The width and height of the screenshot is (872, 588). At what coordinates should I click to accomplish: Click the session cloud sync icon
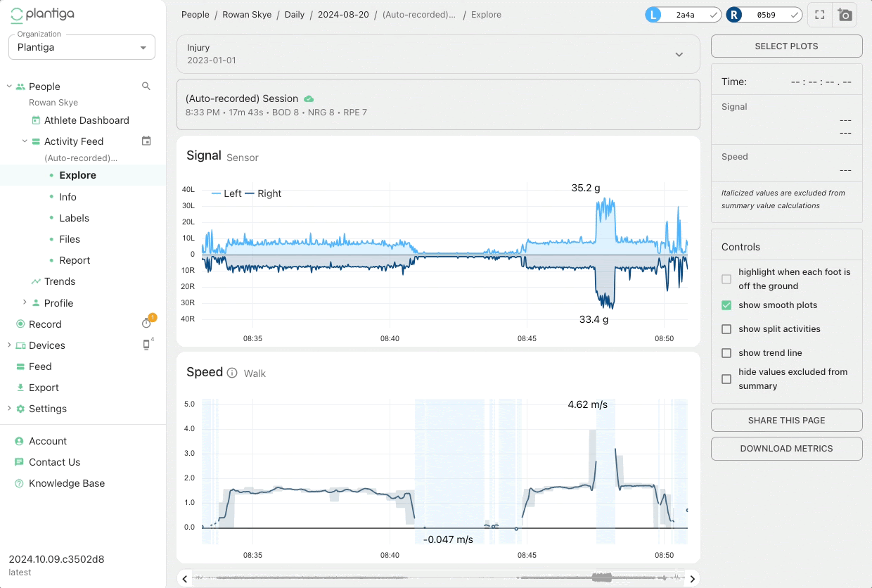point(309,98)
